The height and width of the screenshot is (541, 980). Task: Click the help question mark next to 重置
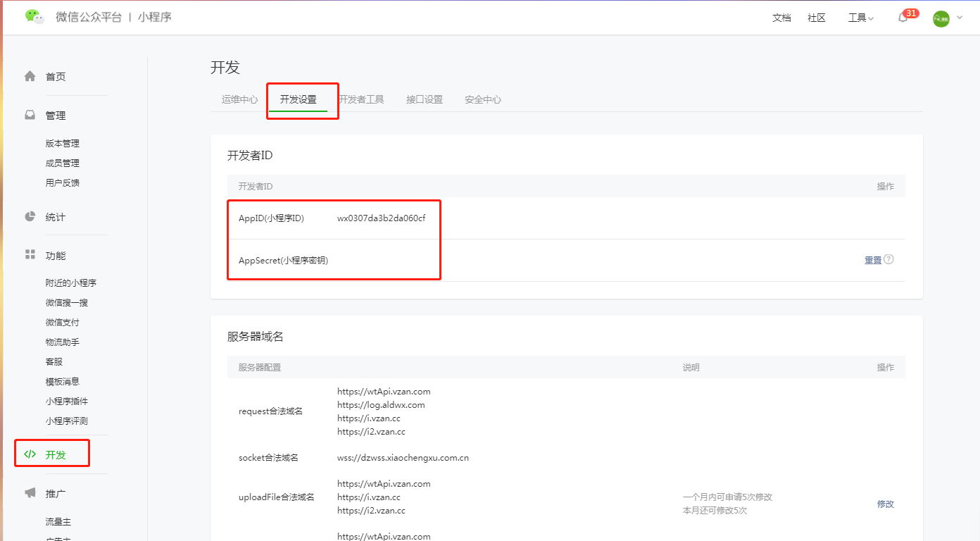888,259
